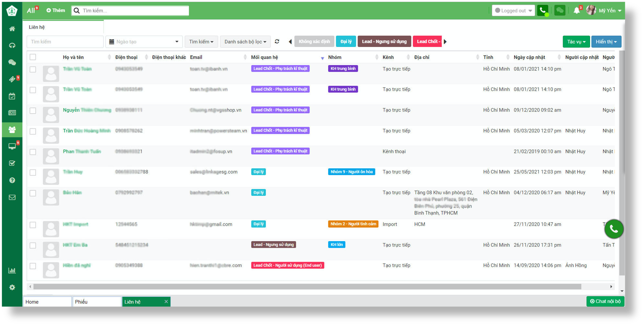
Task: Click the avatar of Nguyễn contact row
Action: [51, 115]
